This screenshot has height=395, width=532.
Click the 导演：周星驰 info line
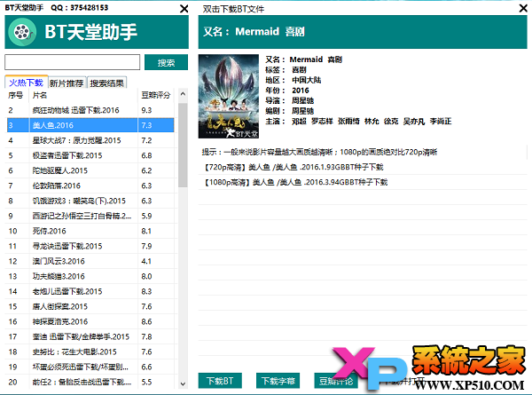click(289, 100)
